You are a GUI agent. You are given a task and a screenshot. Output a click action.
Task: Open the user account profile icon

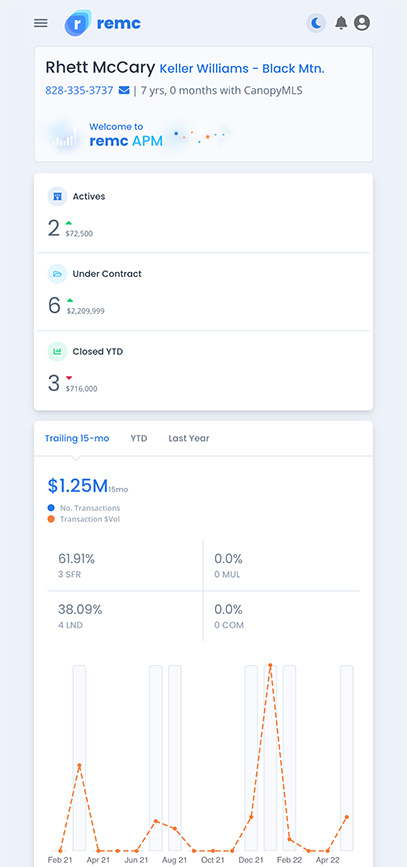362,23
